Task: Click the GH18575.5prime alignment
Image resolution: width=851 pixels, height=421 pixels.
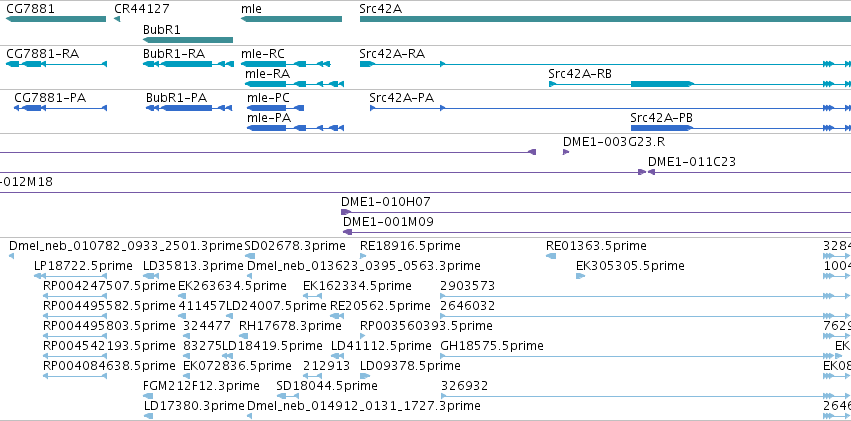Action: pyautogui.click(x=645, y=356)
